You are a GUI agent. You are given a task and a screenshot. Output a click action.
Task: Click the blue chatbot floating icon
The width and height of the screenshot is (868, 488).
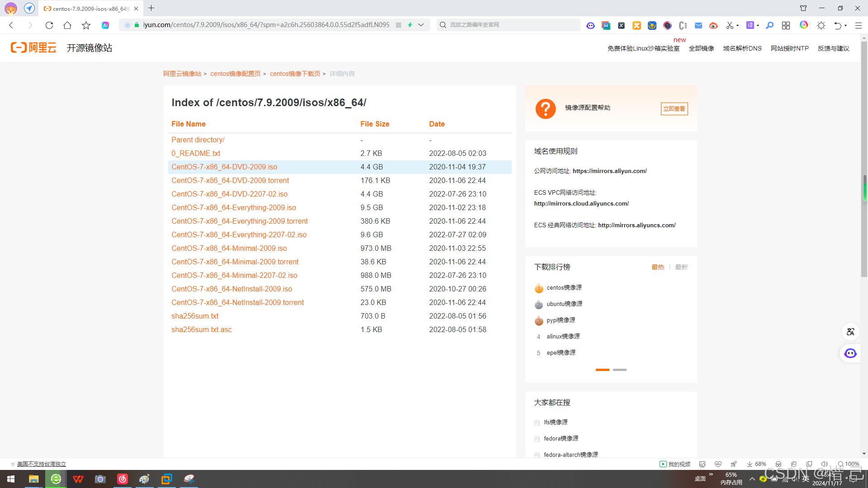pyautogui.click(x=850, y=353)
